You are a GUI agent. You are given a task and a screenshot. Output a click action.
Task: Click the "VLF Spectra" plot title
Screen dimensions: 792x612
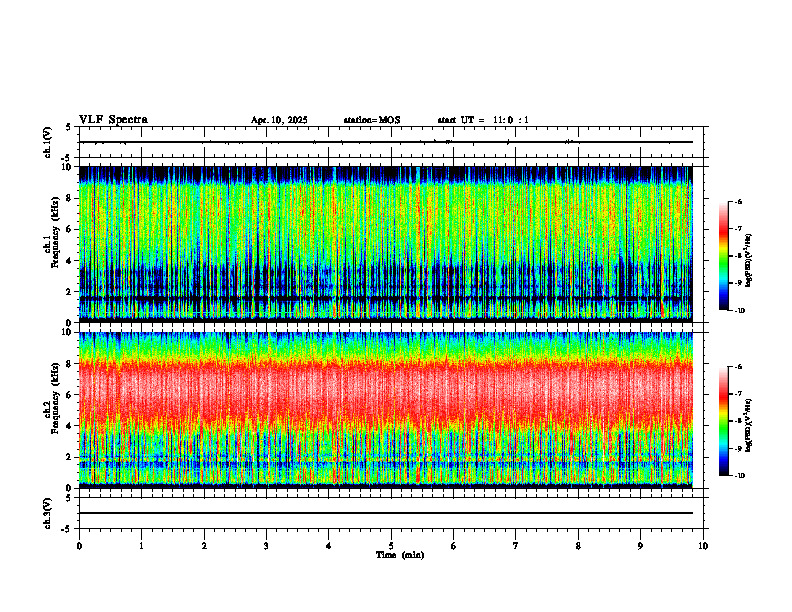pyautogui.click(x=113, y=120)
